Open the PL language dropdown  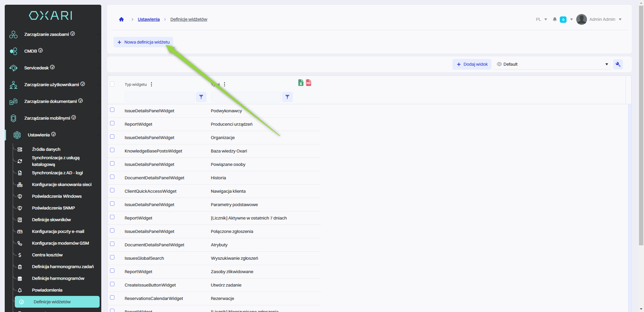541,19
